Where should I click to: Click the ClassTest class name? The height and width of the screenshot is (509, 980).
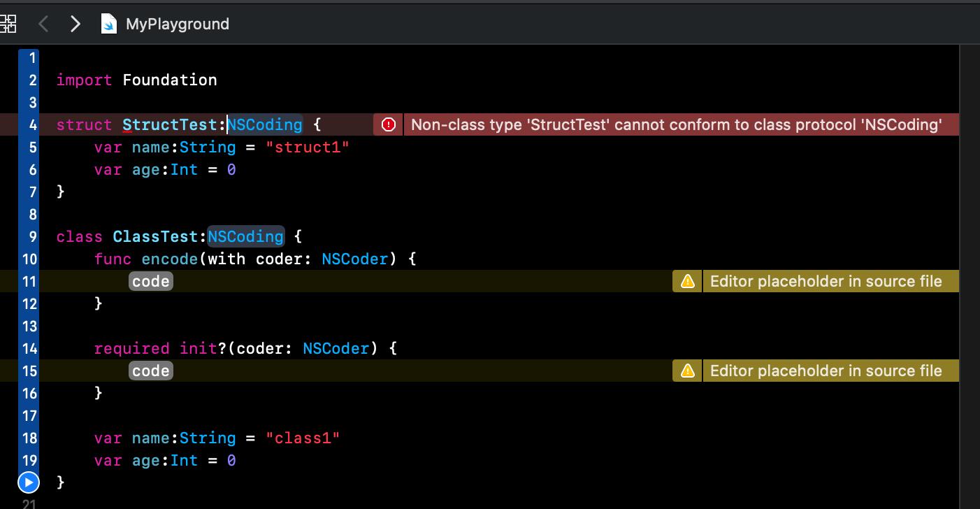156,236
